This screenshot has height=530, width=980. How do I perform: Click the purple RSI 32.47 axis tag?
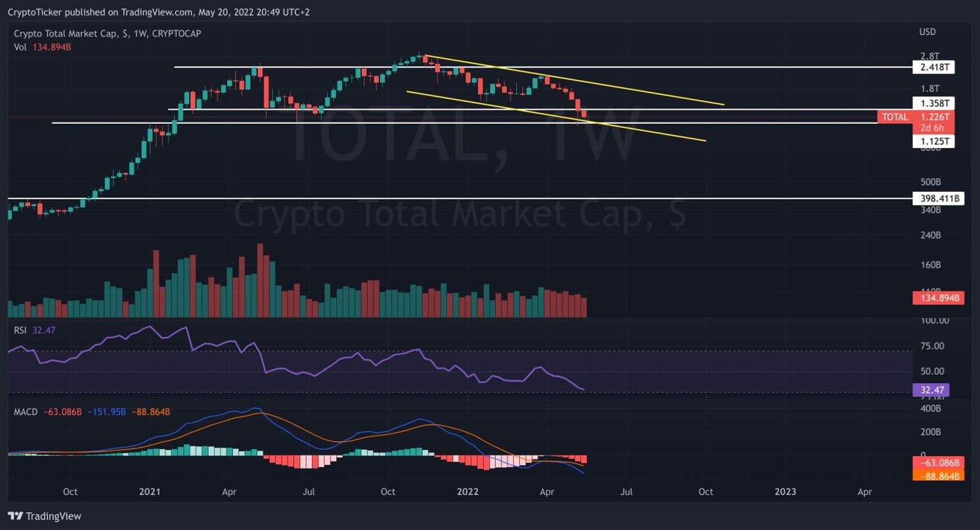[932, 390]
